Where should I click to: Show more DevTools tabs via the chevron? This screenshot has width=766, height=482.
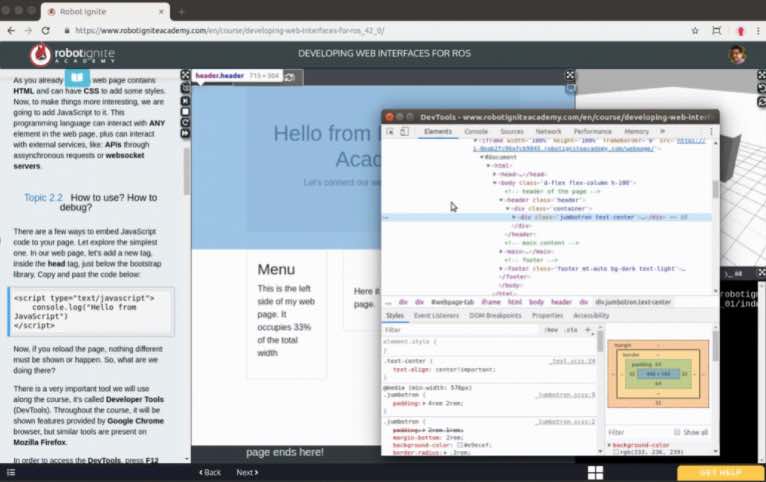pos(662,131)
